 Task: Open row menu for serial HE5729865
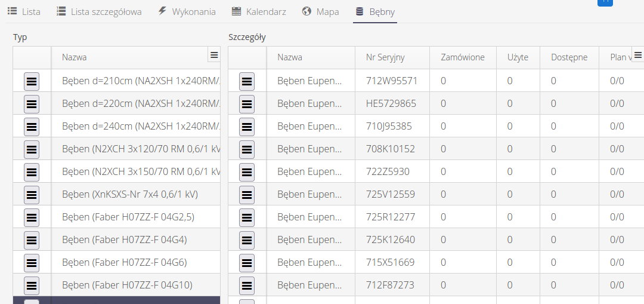click(247, 103)
